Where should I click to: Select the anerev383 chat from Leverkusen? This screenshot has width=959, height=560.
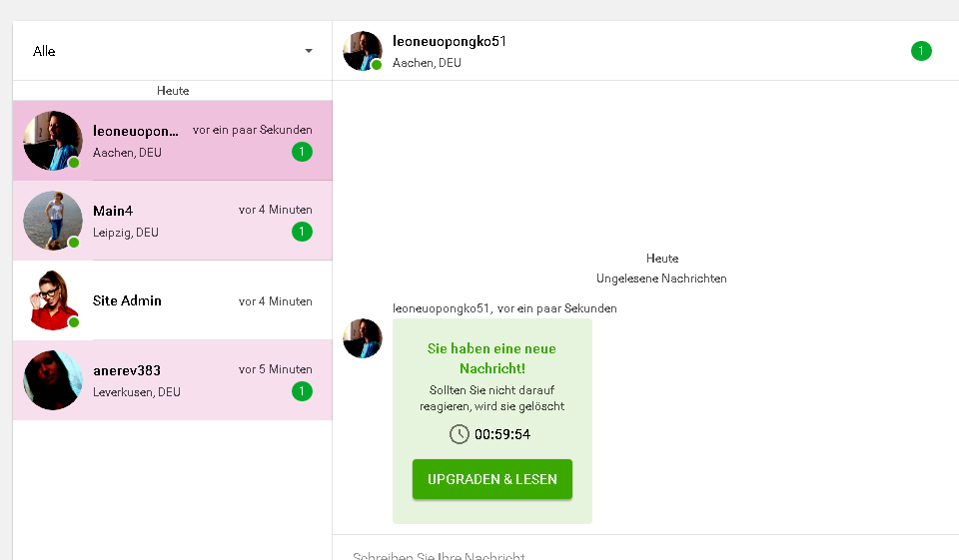(x=190, y=380)
